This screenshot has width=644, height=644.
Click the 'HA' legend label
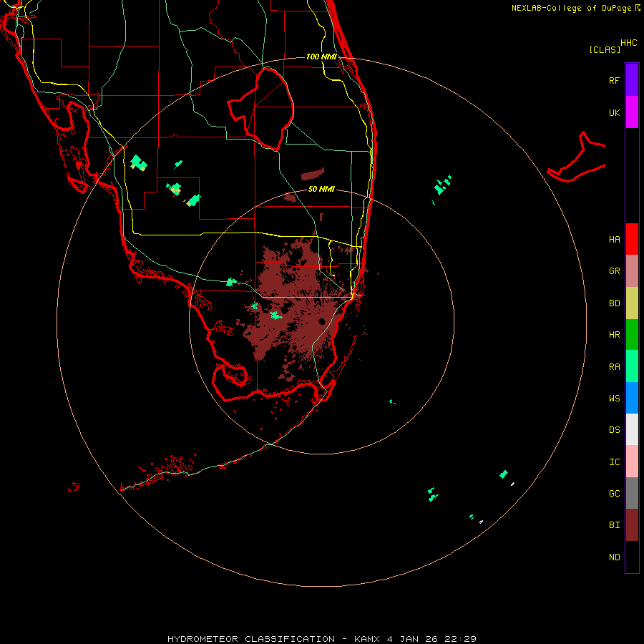tap(614, 240)
